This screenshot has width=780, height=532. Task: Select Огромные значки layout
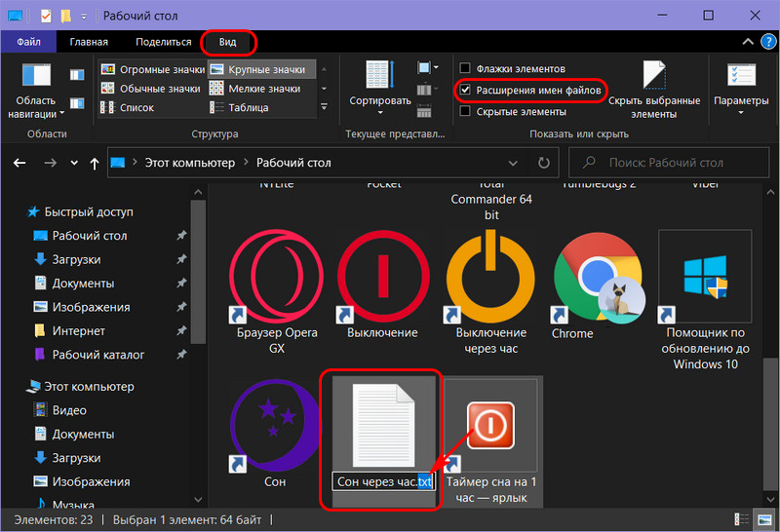coord(152,69)
